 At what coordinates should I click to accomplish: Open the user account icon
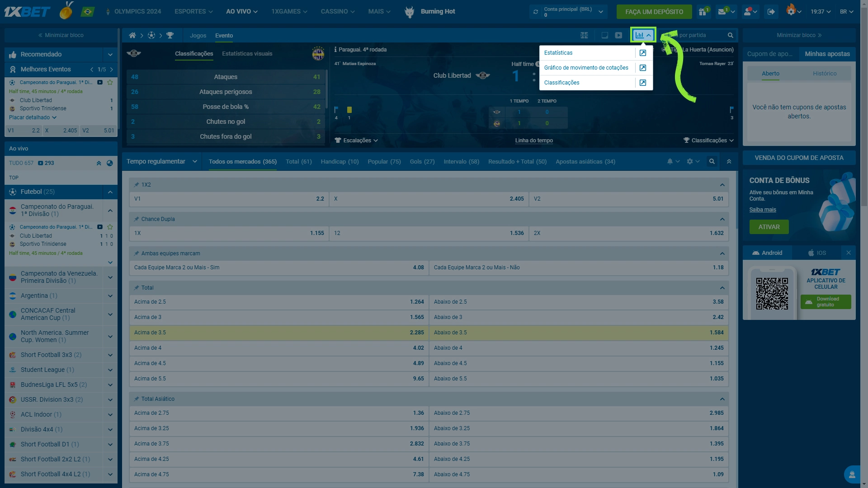pos(748,11)
